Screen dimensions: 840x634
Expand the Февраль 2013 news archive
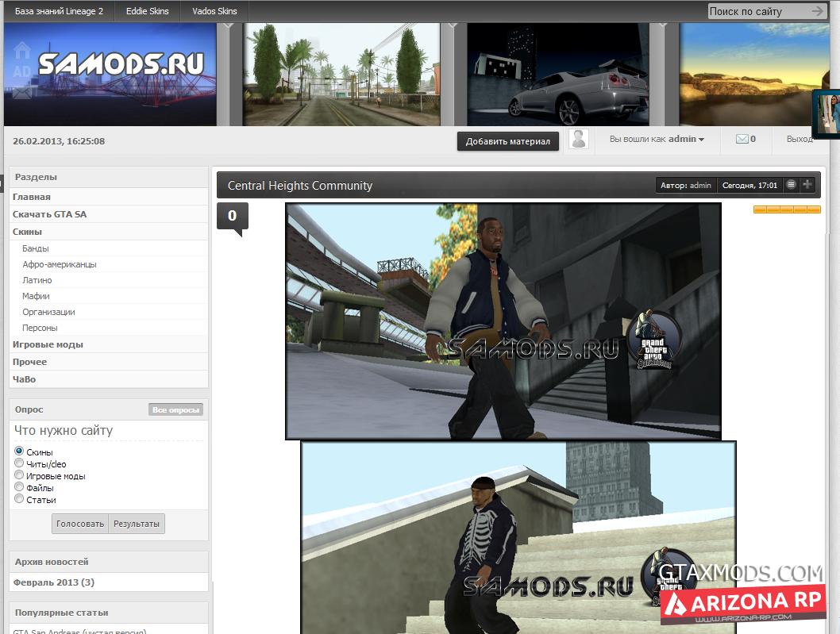(53, 582)
